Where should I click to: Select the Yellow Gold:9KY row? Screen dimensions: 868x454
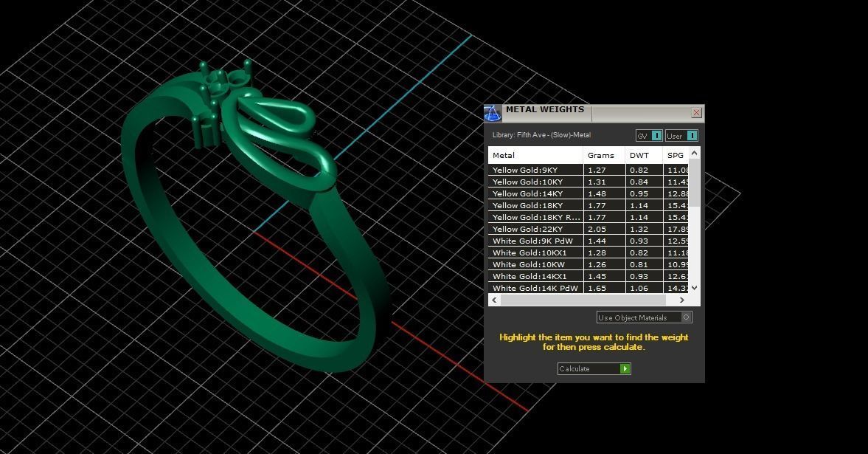click(588, 171)
